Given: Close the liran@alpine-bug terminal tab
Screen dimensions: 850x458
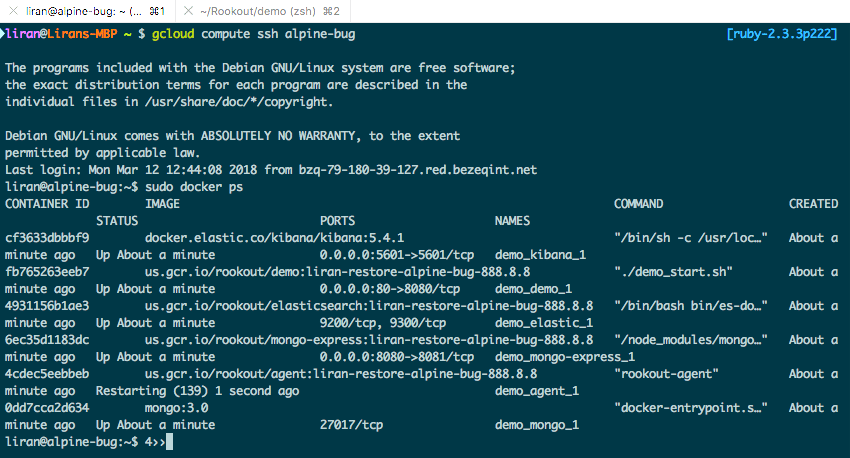Looking at the screenshot, I should [x=14, y=11].
